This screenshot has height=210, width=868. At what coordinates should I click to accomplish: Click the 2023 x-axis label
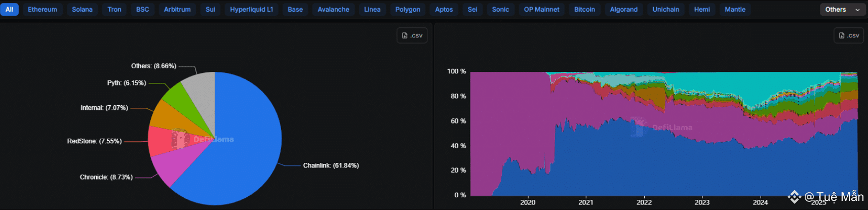click(702, 202)
